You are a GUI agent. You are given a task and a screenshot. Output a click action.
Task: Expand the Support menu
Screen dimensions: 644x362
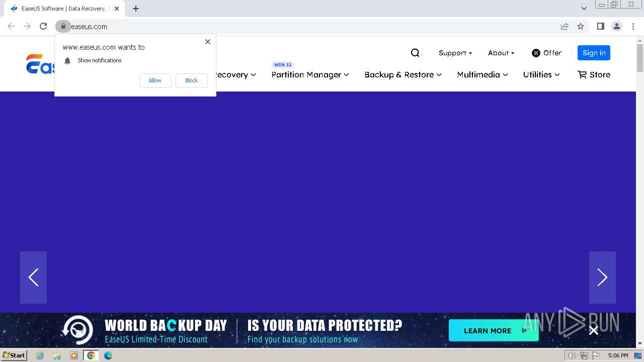click(455, 53)
